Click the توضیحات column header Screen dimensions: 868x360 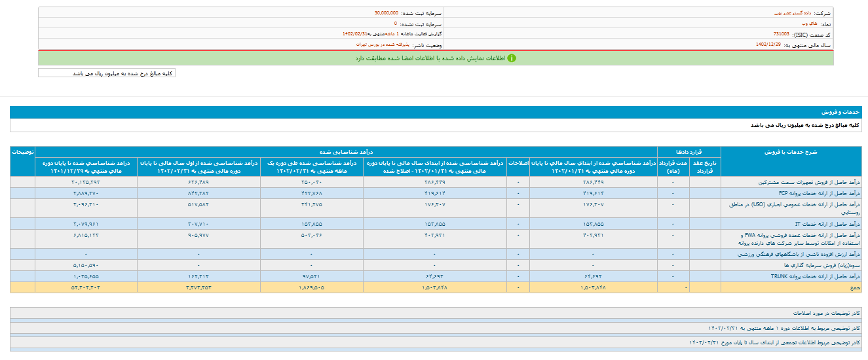point(22,152)
